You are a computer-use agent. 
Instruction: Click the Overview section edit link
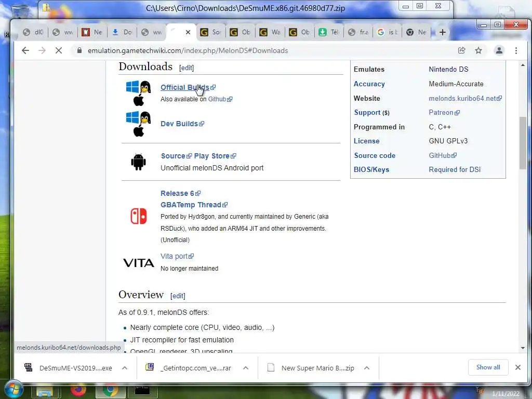178,296
